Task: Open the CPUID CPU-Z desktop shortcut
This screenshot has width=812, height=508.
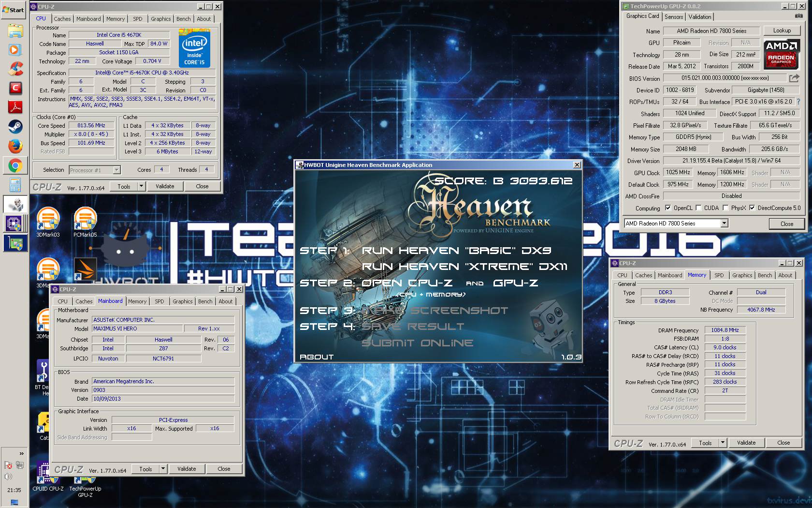Action: click(x=48, y=477)
